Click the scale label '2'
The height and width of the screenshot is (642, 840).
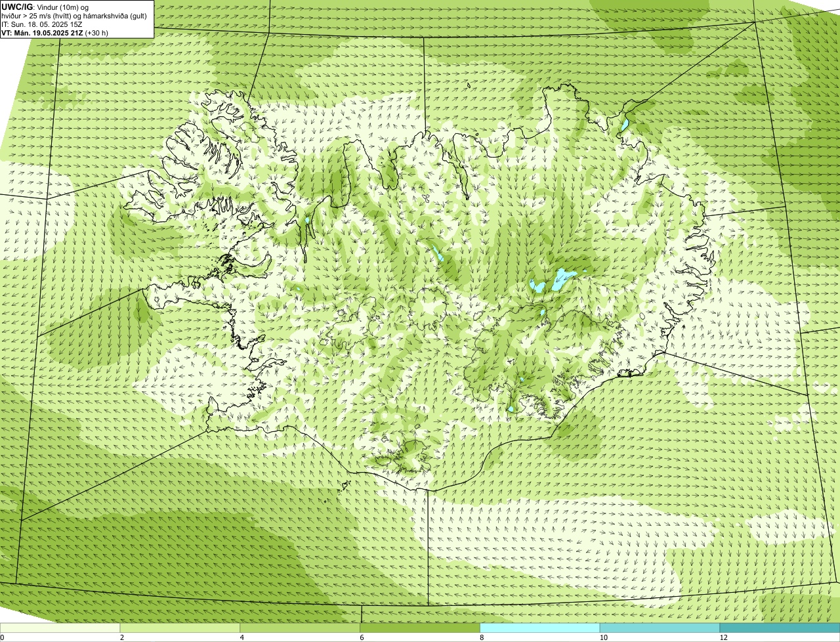(x=122, y=637)
